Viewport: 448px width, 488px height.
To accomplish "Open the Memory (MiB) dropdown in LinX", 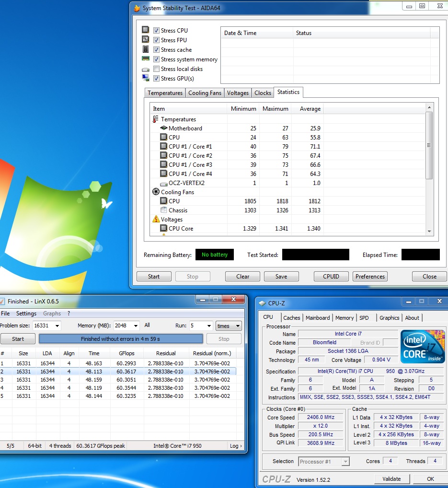I will click(x=136, y=326).
